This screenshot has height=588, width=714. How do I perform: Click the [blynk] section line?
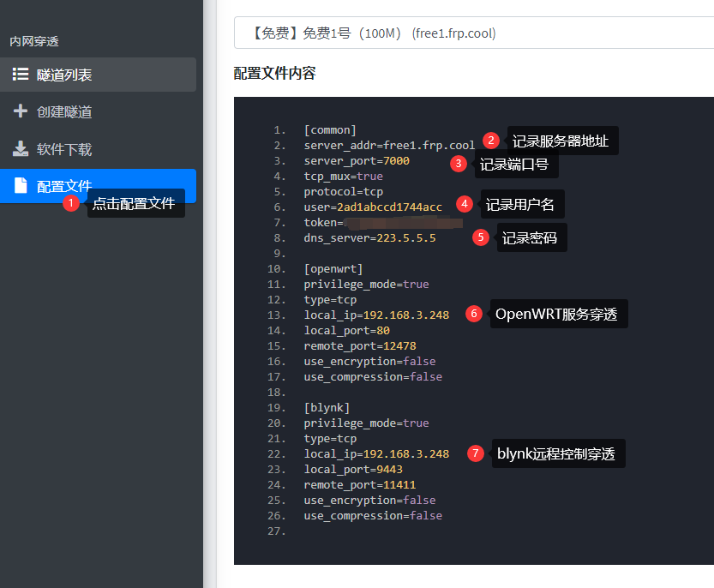pos(327,408)
